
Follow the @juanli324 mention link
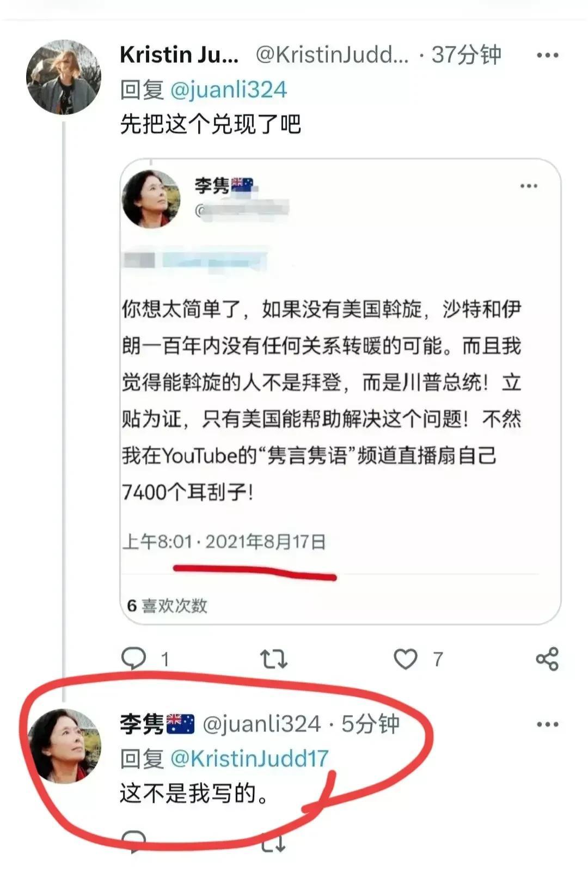(x=229, y=90)
